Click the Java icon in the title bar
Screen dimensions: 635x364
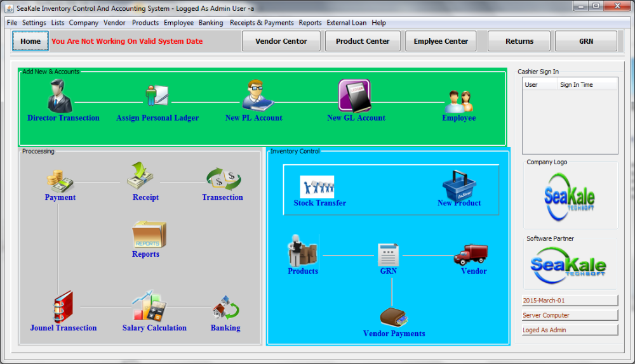tap(10, 8)
